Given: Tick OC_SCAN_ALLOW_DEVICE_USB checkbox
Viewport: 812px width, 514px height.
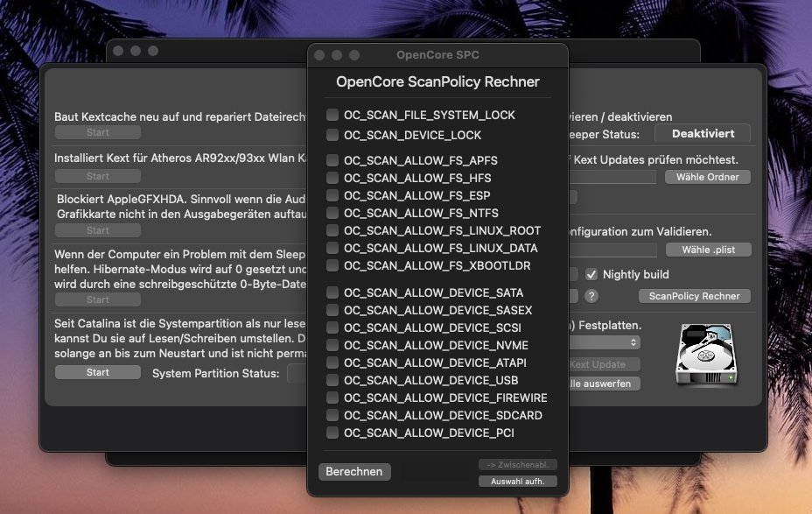Looking at the screenshot, I should [x=332, y=380].
